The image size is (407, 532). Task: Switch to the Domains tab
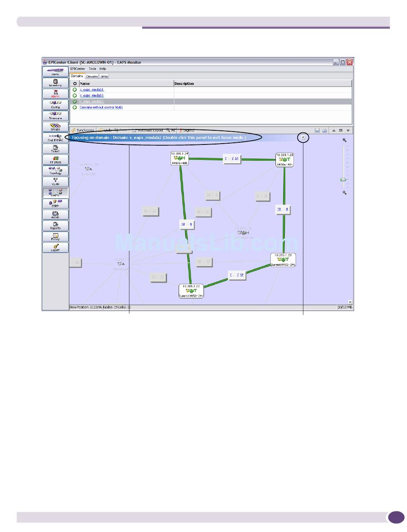click(x=77, y=76)
